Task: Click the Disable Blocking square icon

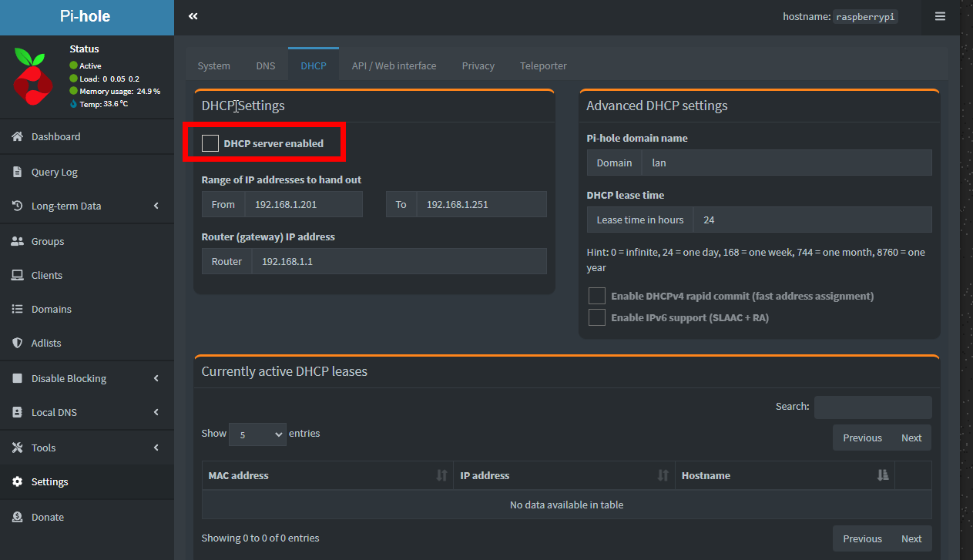Action: pyautogui.click(x=17, y=378)
